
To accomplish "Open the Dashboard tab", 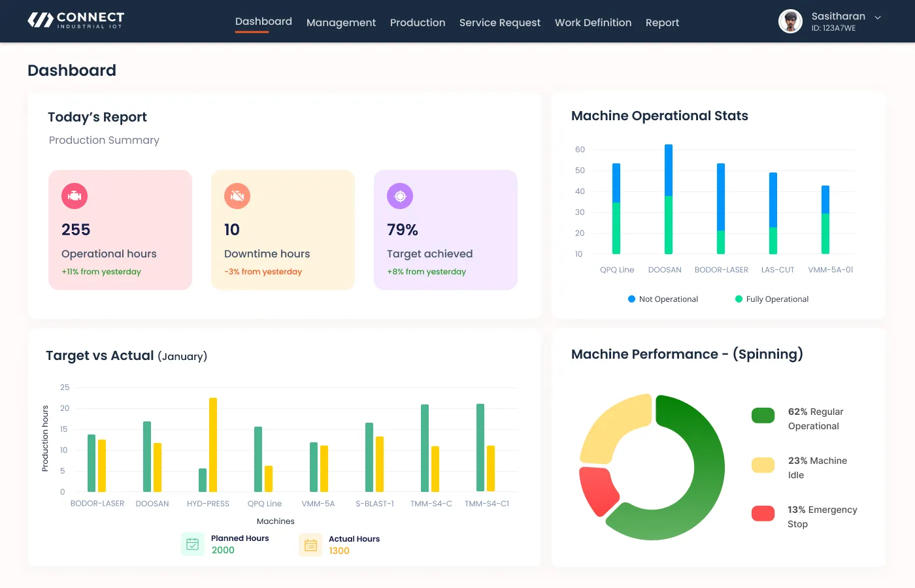I will (x=263, y=22).
